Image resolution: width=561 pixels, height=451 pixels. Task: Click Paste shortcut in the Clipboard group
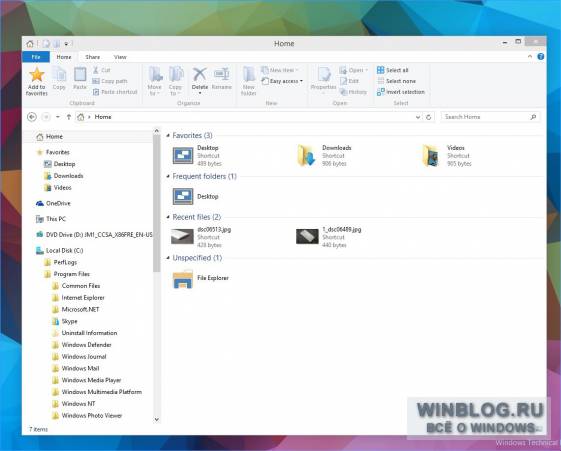coord(115,92)
